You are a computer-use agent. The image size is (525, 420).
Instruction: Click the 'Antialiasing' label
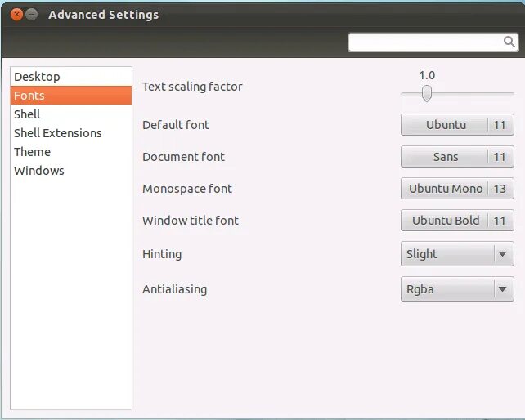coord(175,289)
